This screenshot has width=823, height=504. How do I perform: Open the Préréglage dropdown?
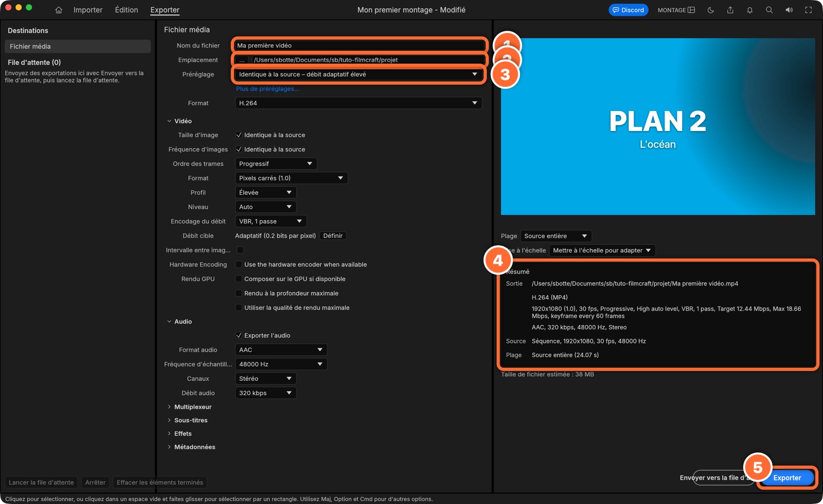(x=358, y=74)
